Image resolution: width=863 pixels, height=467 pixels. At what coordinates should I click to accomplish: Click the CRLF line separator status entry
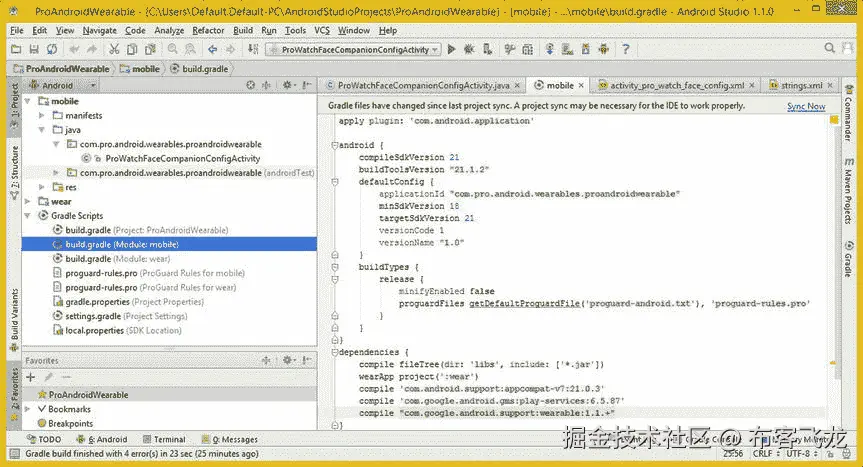pyautogui.click(x=766, y=454)
